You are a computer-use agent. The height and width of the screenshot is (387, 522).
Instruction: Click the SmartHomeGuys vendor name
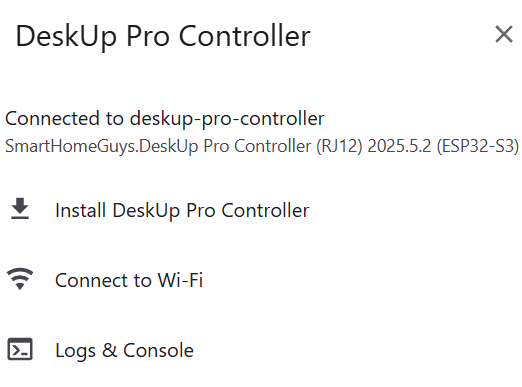[x=71, y=146]
